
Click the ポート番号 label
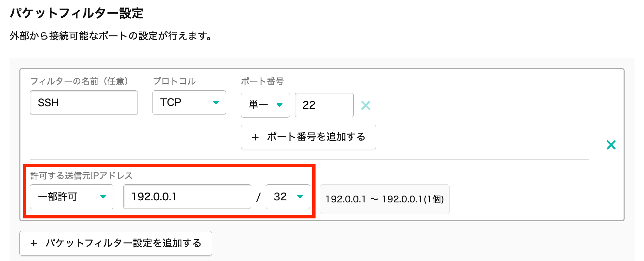pyautogui.click(x=262, y=81)
